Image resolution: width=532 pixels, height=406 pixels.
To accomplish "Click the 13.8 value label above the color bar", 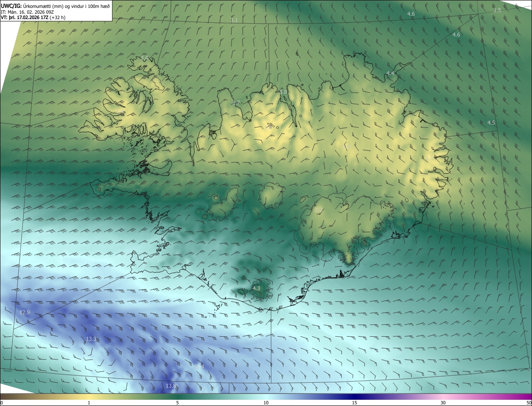I will pyautogui.click(x=171, y=386).
